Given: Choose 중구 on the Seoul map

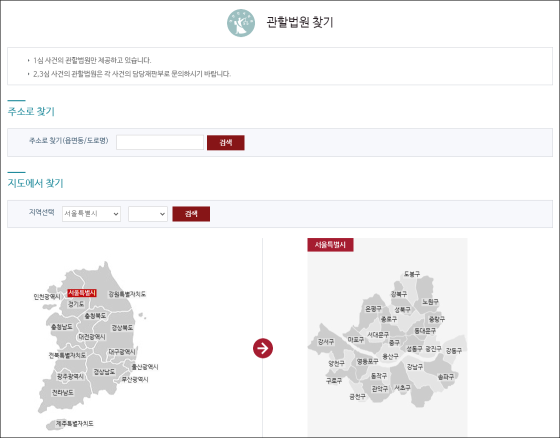Looking at the screenshot, I should (x=394, y=342).
